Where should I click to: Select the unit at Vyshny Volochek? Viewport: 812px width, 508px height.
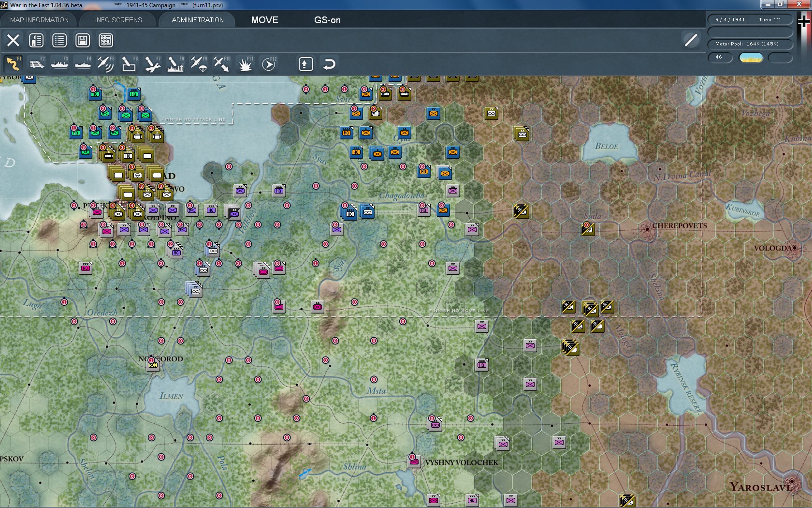[414, 461]
